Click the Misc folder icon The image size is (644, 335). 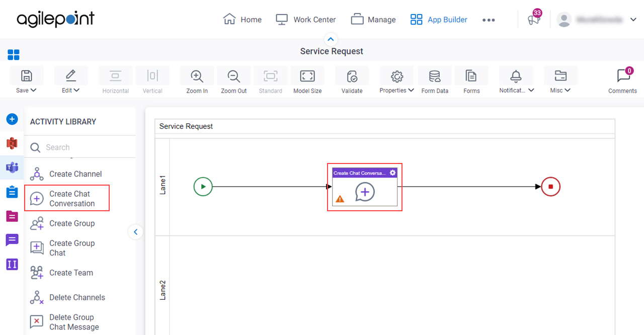pyautogui.click(x=560, y=76)
